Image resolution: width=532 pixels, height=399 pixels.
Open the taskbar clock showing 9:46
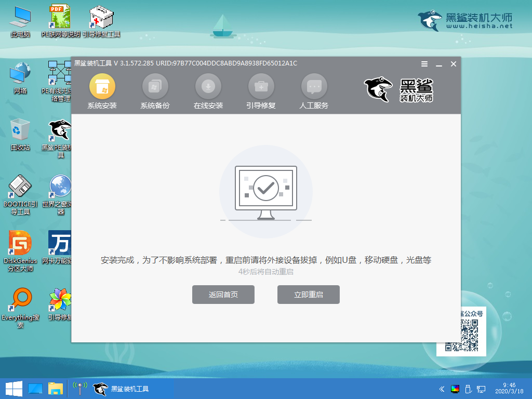(x=509, y=388)
